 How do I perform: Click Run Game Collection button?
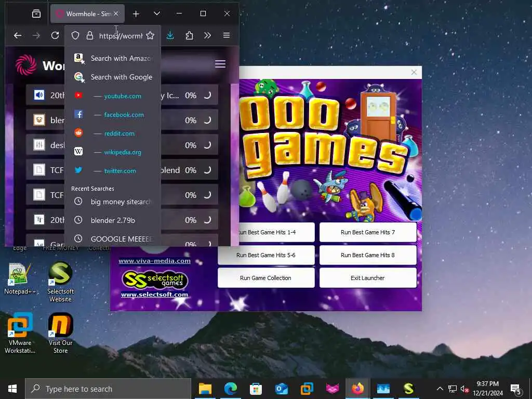266,278
